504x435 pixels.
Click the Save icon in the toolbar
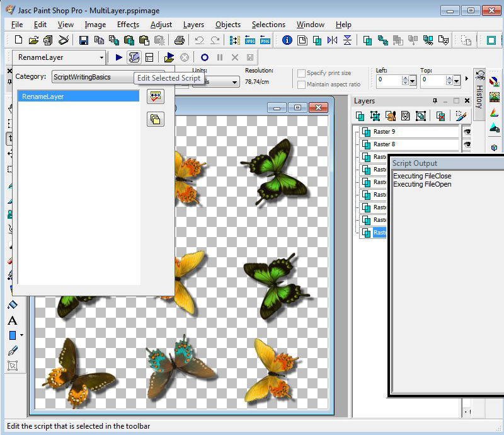click(x=84, y=40)
